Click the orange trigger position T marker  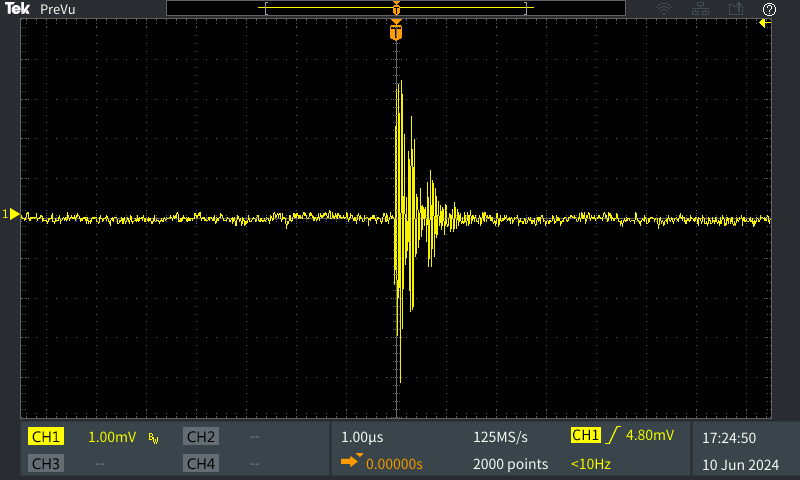397,33
